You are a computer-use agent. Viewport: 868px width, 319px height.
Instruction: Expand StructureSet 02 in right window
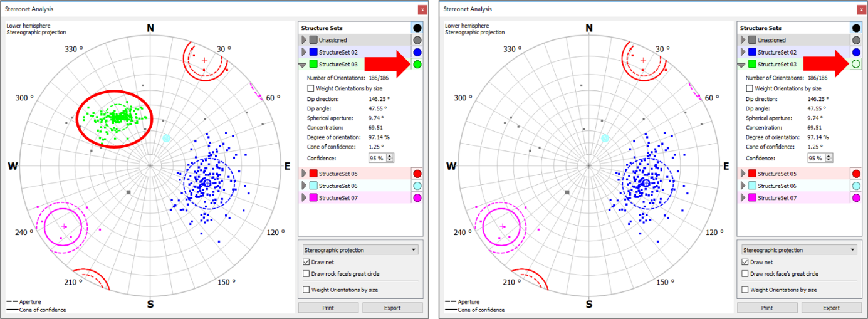tap(743, 52)
